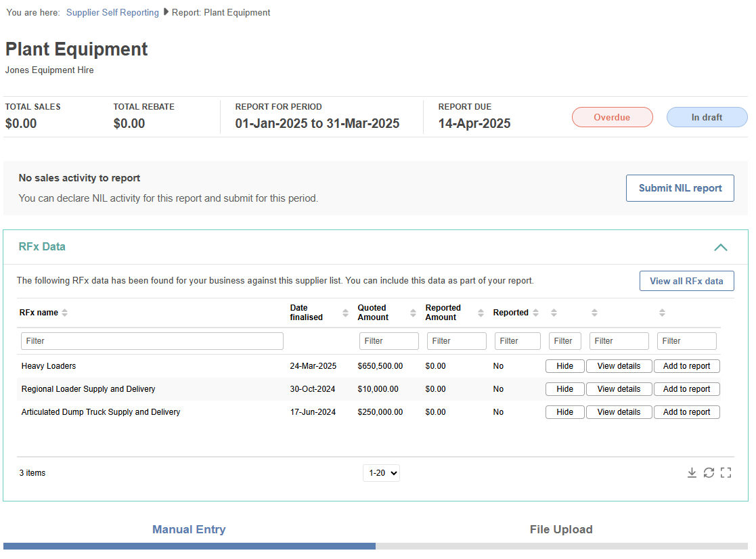Hide the Regional Loader Supply and Delivery row
This screenshot has height=559, width=756.
[x=564, y=389]
